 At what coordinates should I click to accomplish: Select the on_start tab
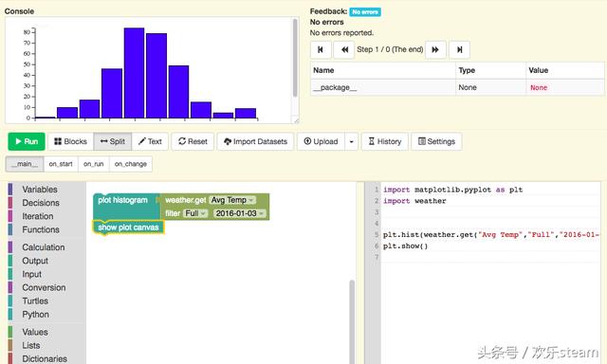[61, 164]
